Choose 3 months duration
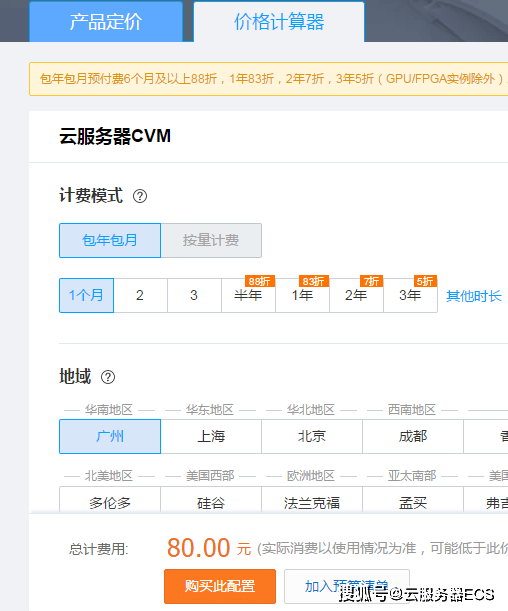508x611 pixels. point(194,295)
